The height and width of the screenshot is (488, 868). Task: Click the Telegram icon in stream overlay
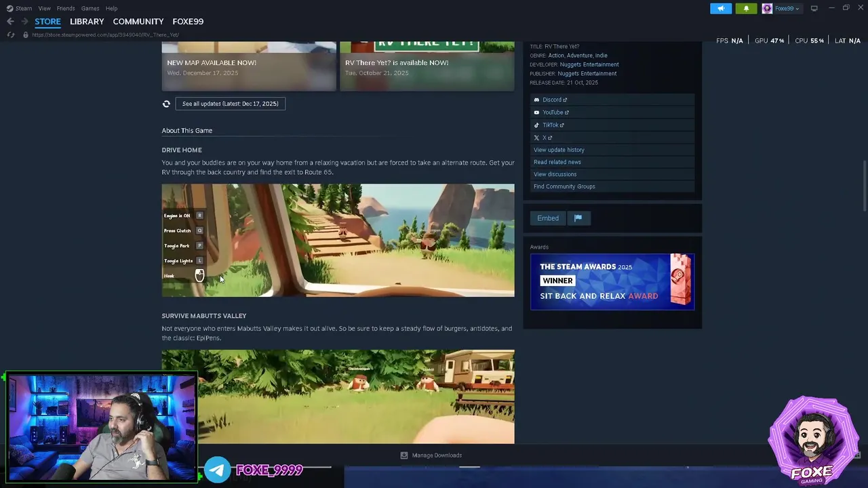point(218,470)
